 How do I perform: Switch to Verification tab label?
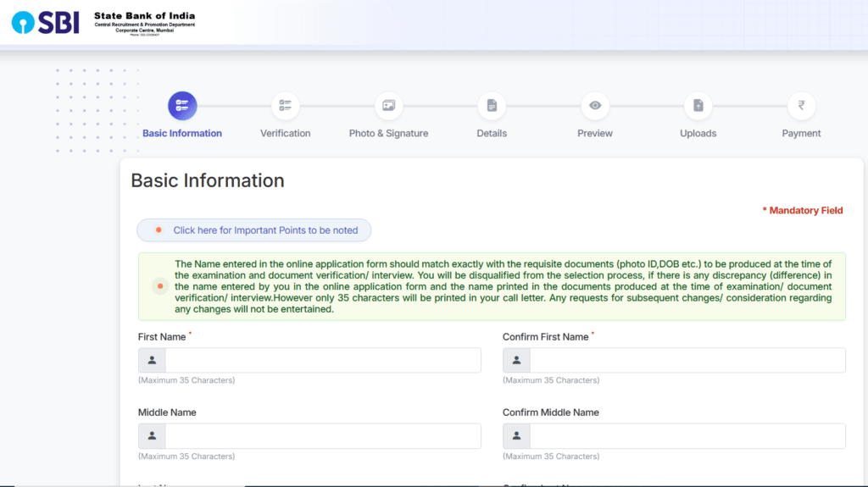coord(285,133)
